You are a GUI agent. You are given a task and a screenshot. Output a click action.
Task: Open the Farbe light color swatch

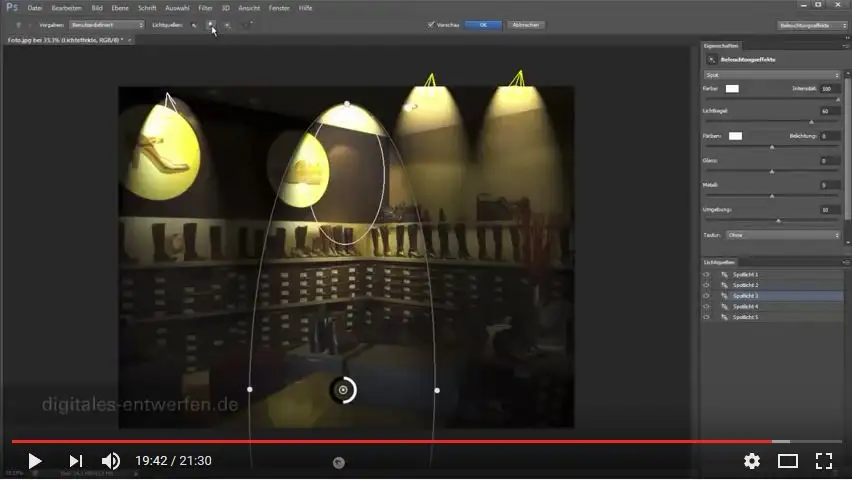tap(732, 89)
